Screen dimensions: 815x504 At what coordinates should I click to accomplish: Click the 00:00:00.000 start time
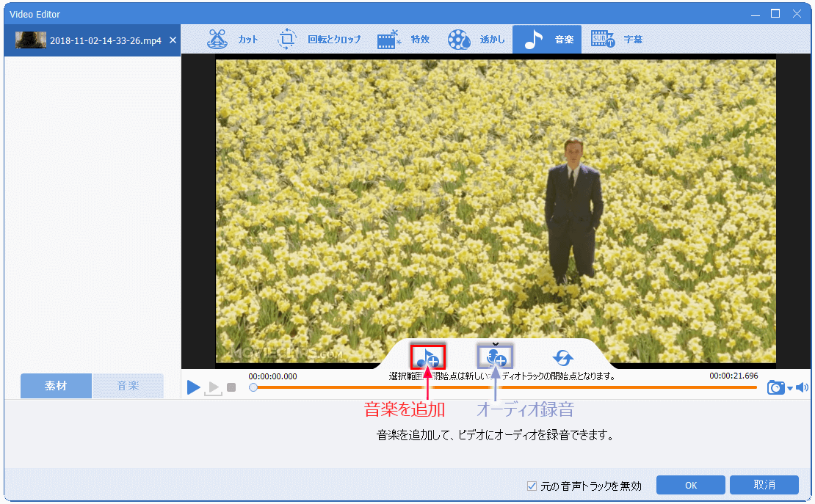272,376
